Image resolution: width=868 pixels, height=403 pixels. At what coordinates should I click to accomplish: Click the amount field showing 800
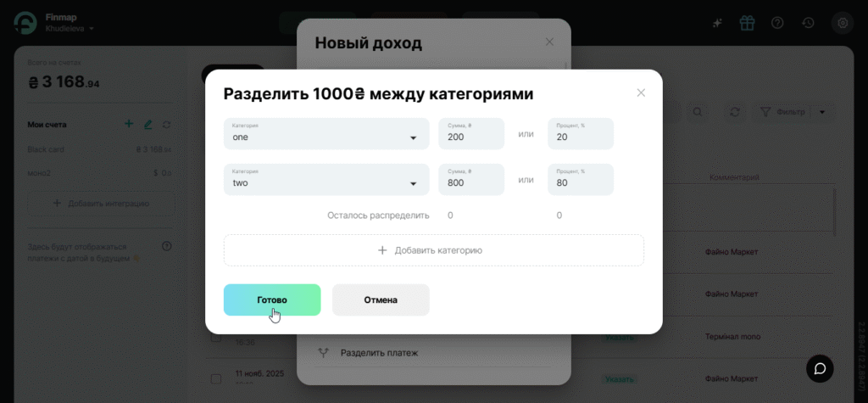(470, 180)
